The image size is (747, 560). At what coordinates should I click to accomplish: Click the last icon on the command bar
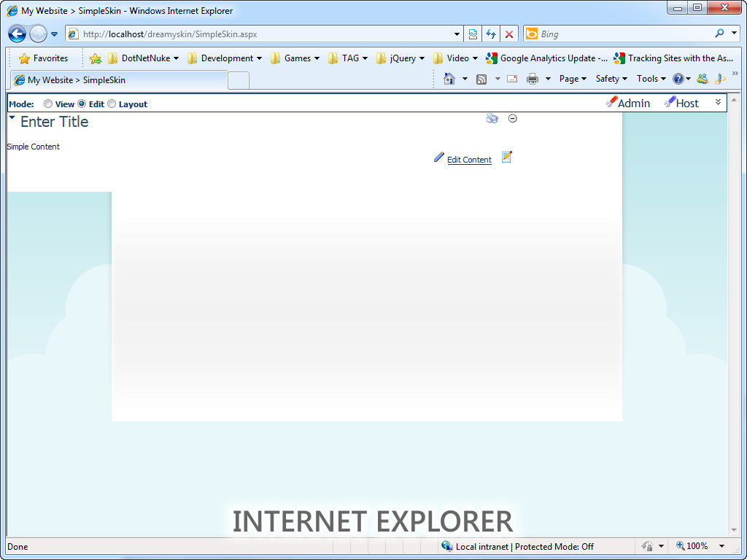click(x=721, y=79)
